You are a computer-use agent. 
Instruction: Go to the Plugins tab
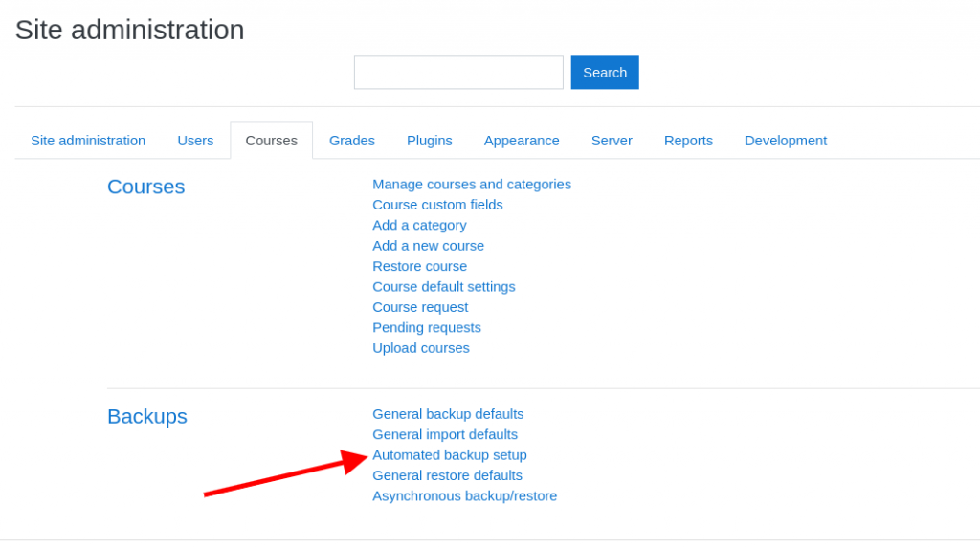point(429,141)
